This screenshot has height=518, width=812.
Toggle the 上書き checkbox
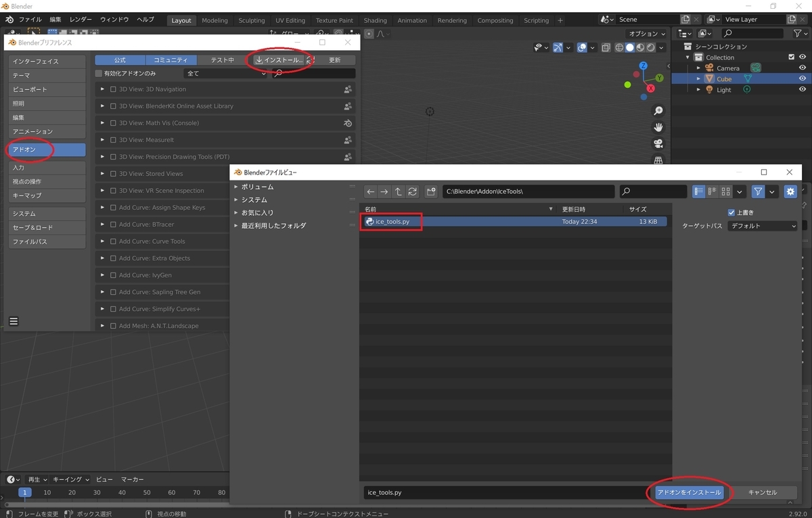(731, 212)
